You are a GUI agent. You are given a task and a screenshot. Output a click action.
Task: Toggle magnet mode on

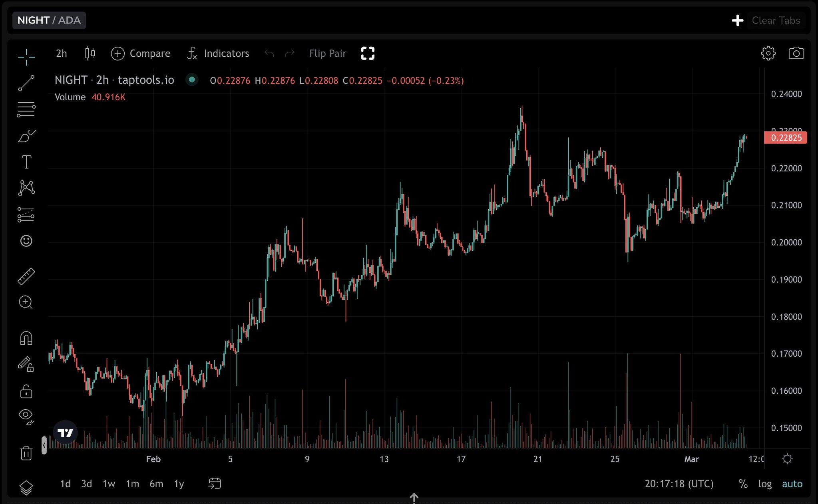[26, 338]
